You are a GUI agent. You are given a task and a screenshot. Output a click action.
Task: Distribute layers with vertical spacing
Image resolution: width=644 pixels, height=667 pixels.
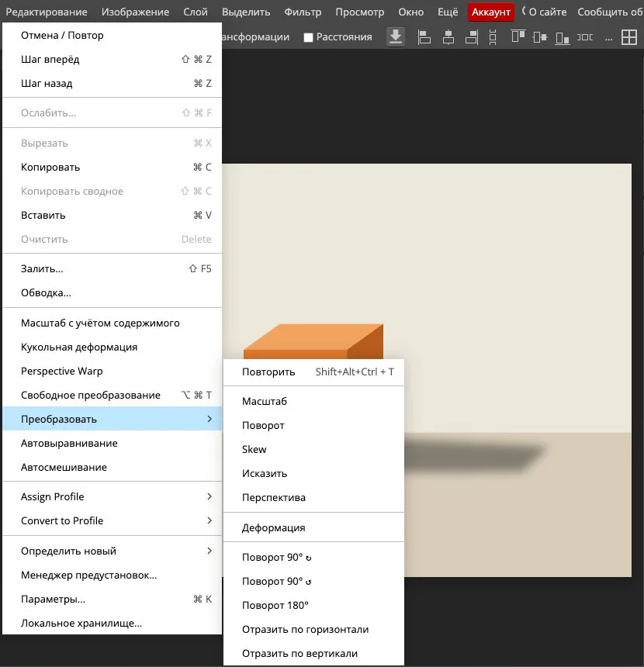pos(493,37)
